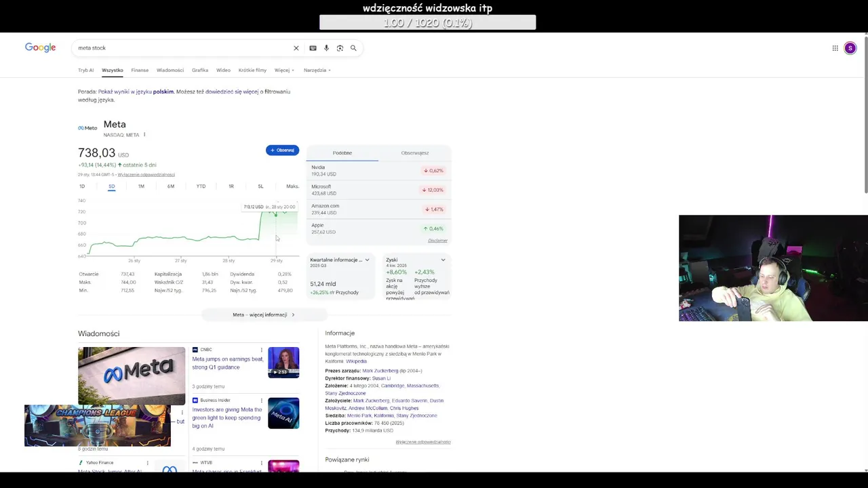The image size is (868, 488).
Task: Open the Amazon.com stock row
Action: (x=378, y=209)
